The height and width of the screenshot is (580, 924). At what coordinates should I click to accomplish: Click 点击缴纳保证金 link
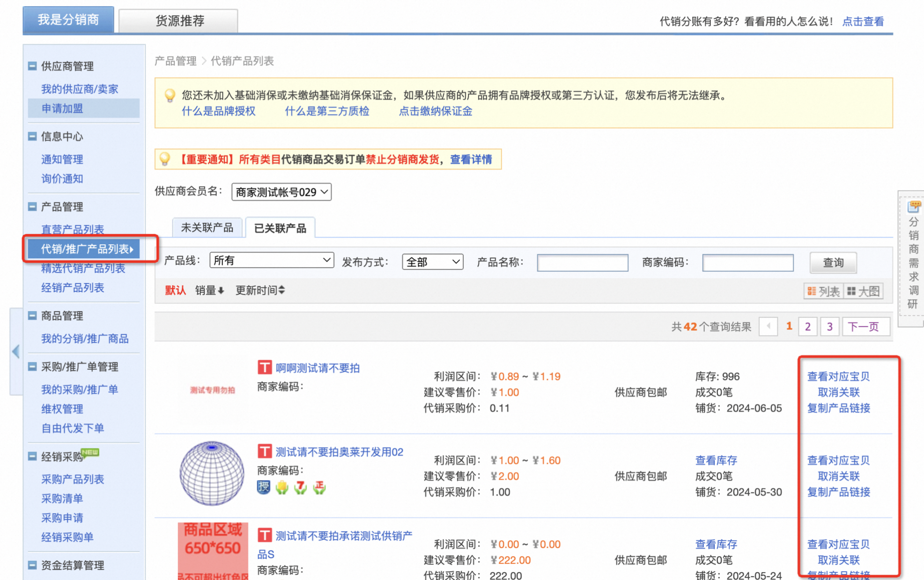pyautogui.click(x=435, y=111)
